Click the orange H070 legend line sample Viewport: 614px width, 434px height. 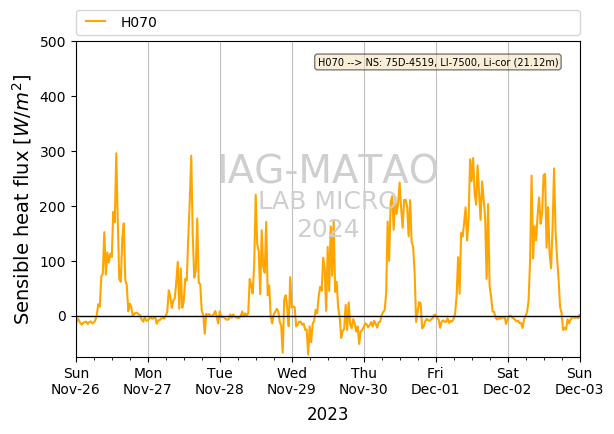tap(96, 22)
